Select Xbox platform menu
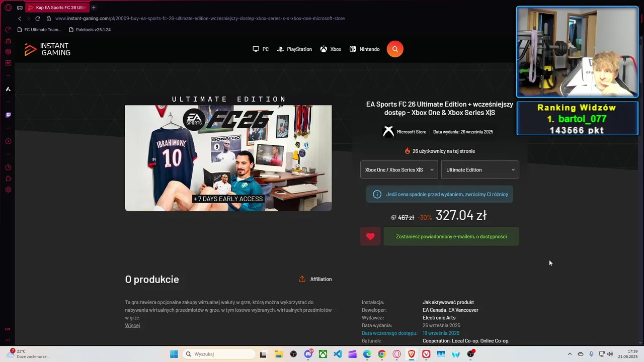 click(331, 49)
